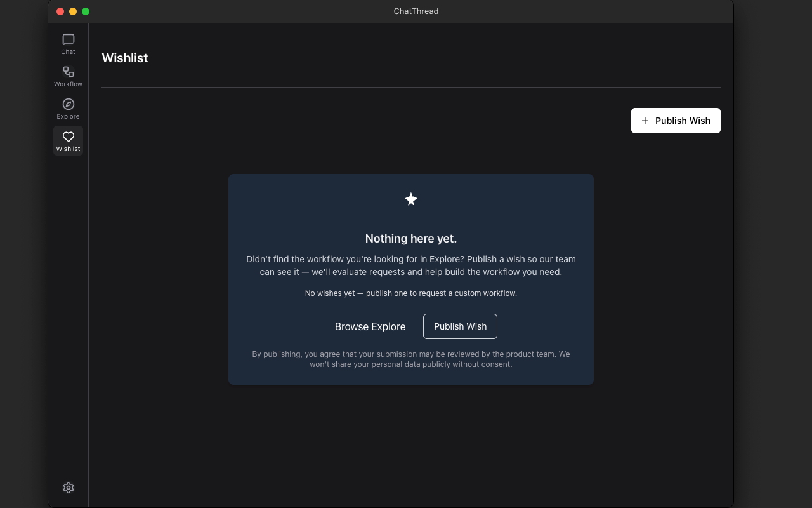Open the Workflow section in sidebar
The width and height of the screenshot is (812, 508).
[68, 76]
